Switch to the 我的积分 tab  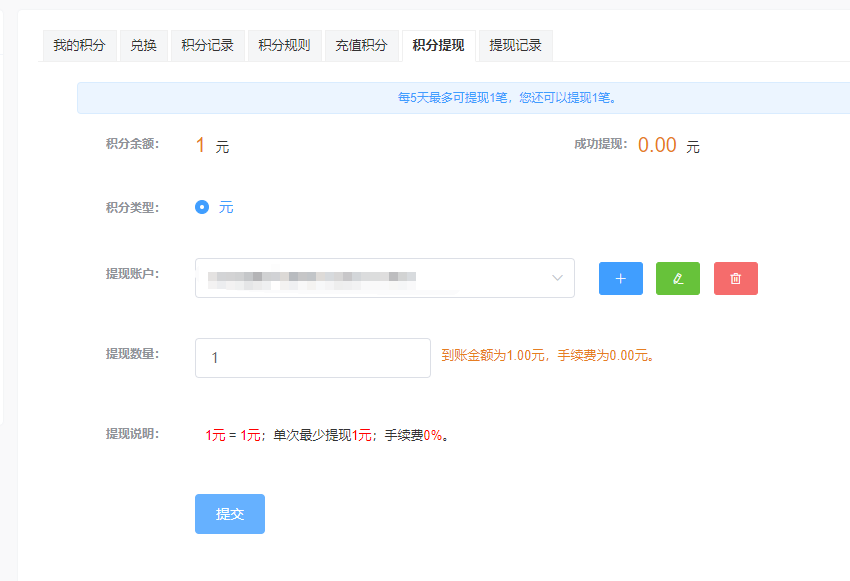(79, 45)
